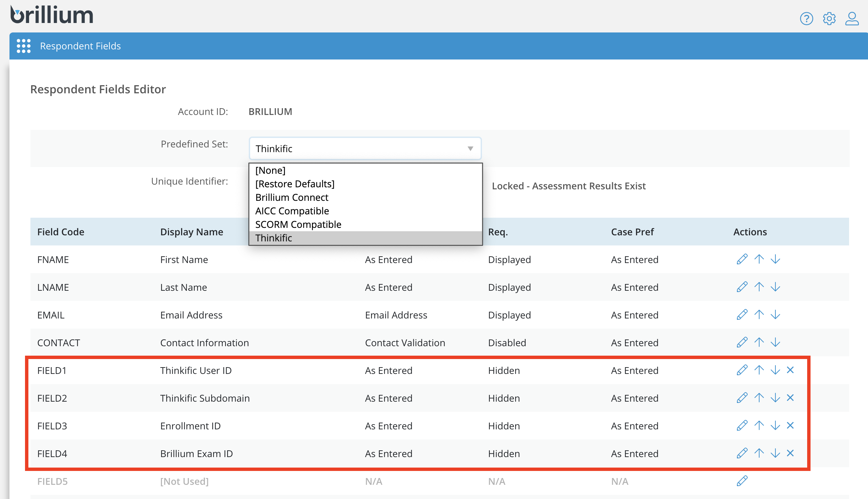This screenshot has width=868, height=499.
Task: Move EMAIL field down
Action: [775, 315]
